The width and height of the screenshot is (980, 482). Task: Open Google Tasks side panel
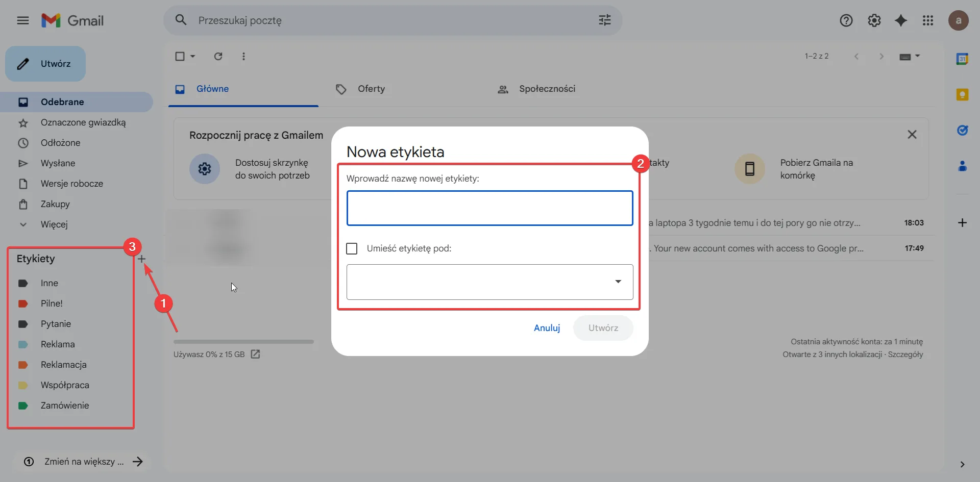pos(962,130)
